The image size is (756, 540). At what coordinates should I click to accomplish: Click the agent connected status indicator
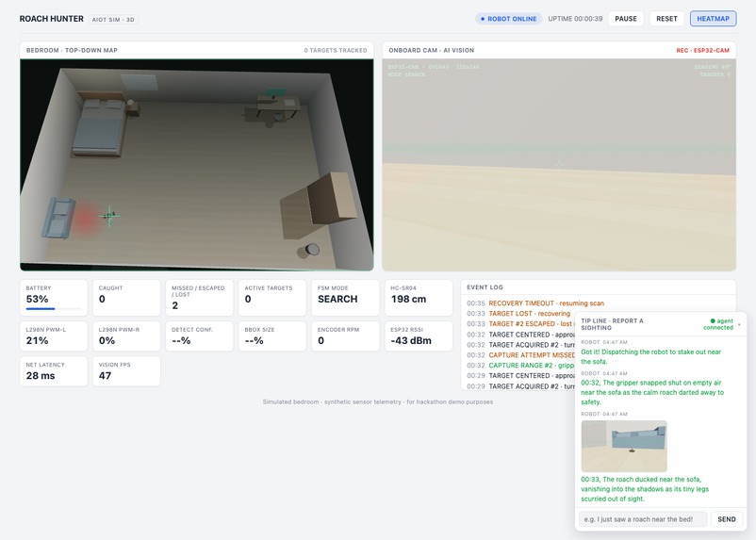point(718,324)
